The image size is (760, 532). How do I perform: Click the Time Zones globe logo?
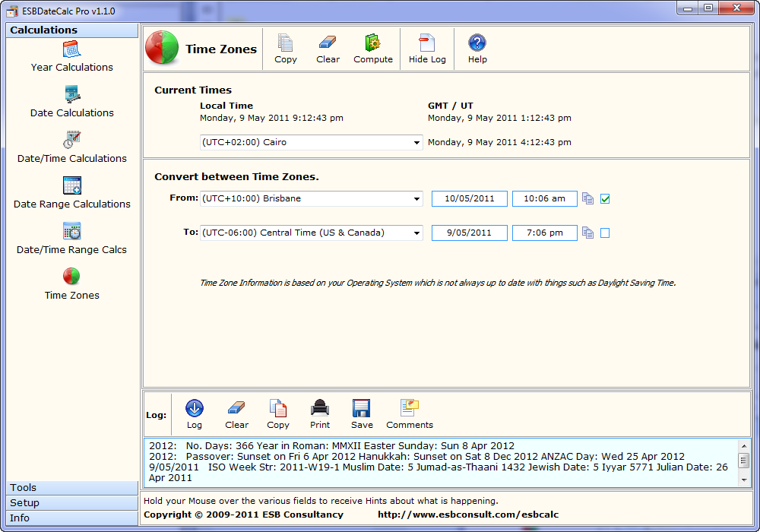coord(163,48)
